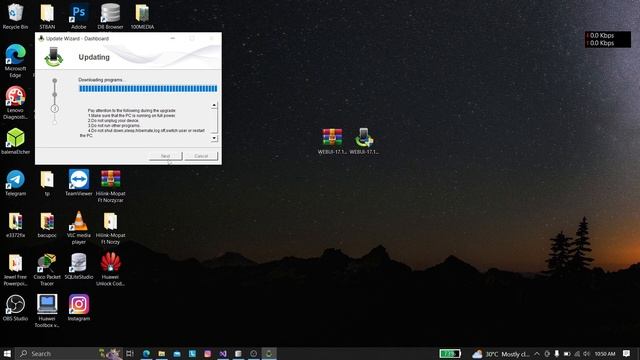
Task: Click the 'Do not unplug your device' note
Action: click(x=113, y=121)
